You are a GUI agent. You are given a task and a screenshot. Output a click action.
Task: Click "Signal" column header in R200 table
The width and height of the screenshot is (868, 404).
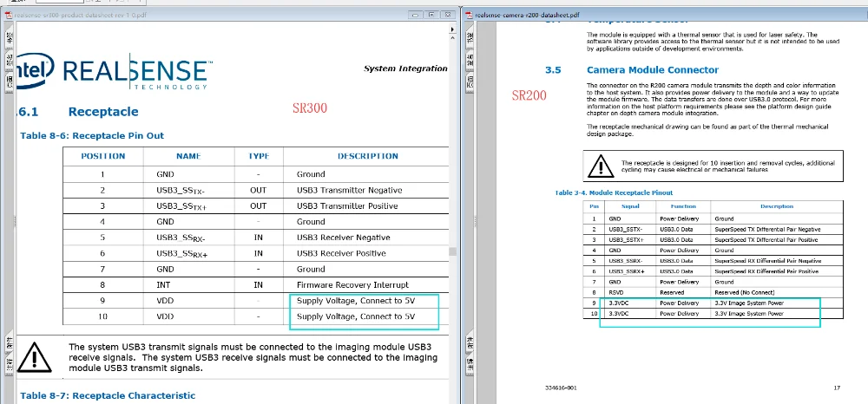tap(630, 206)
